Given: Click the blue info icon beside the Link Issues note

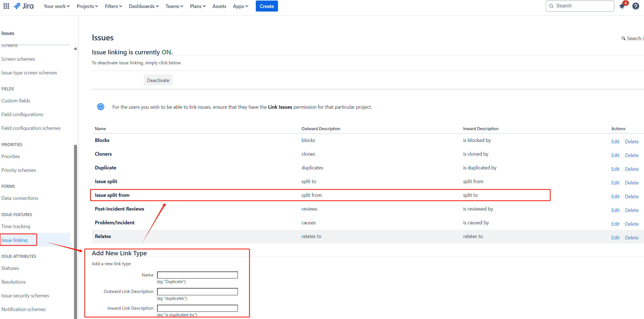Looking at the screenshot, I should coord(101,107).
